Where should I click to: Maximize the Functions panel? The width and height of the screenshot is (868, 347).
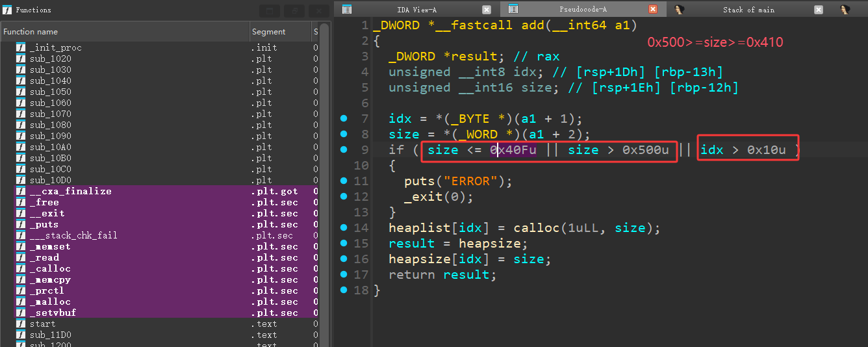point(269,11)
